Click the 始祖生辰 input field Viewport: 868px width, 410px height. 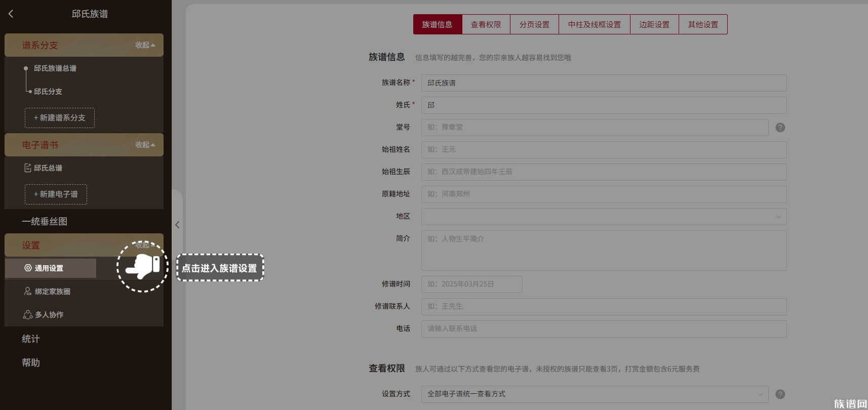coord(604,172)
